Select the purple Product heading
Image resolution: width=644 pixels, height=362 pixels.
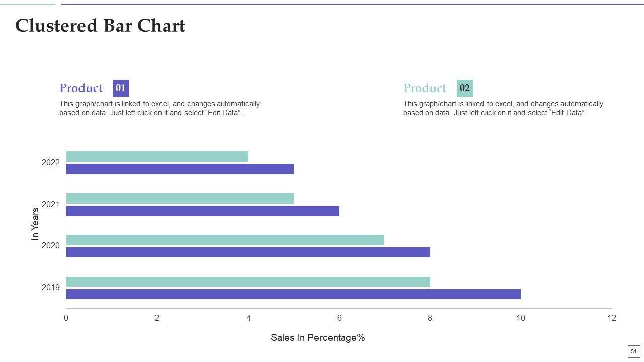(x=81, y=88)
